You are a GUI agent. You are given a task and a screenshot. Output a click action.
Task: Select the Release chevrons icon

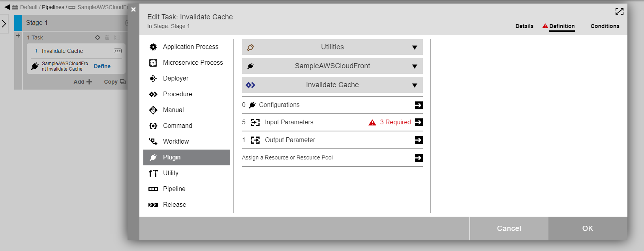click(153, 205)
